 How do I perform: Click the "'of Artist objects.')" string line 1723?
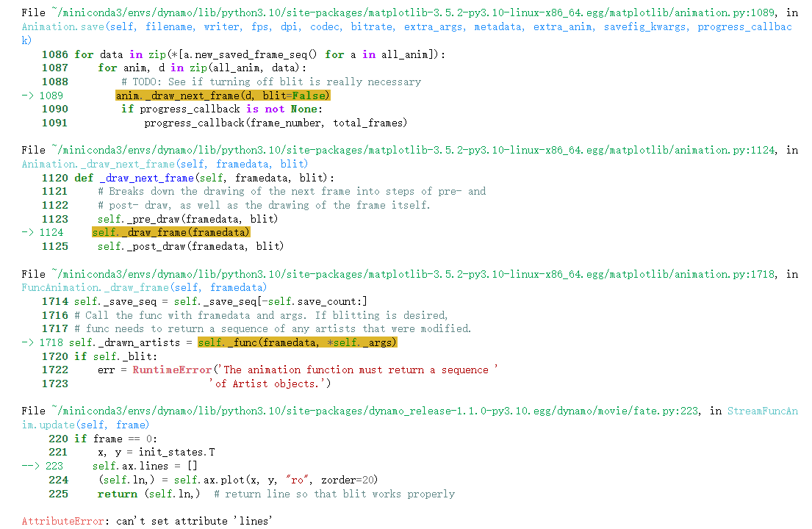click(269, 384)
